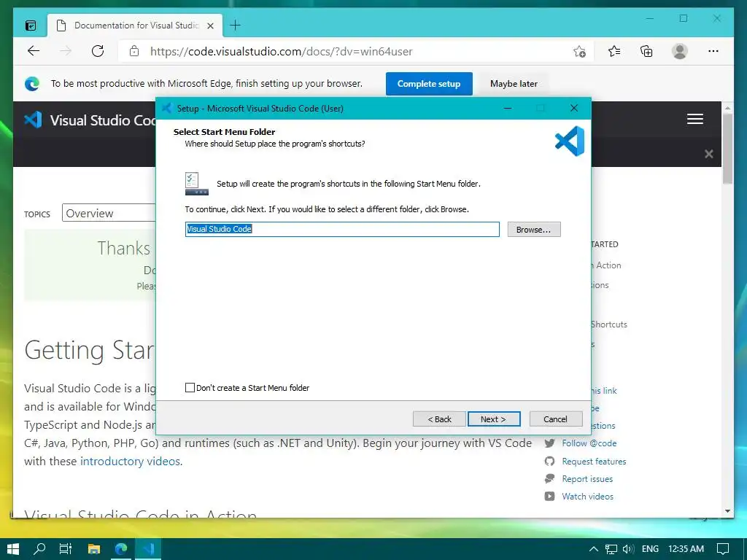Image resolution: width=747 pixels, height=560 pixels.
Task: Open the website hamburger menu
Action: 695,119
